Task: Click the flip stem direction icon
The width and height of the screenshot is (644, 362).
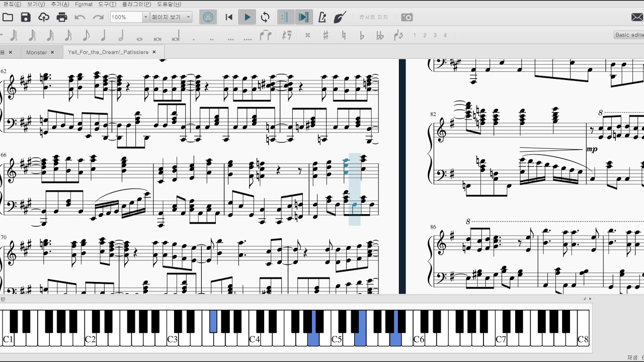Action: tap(398, 36)
